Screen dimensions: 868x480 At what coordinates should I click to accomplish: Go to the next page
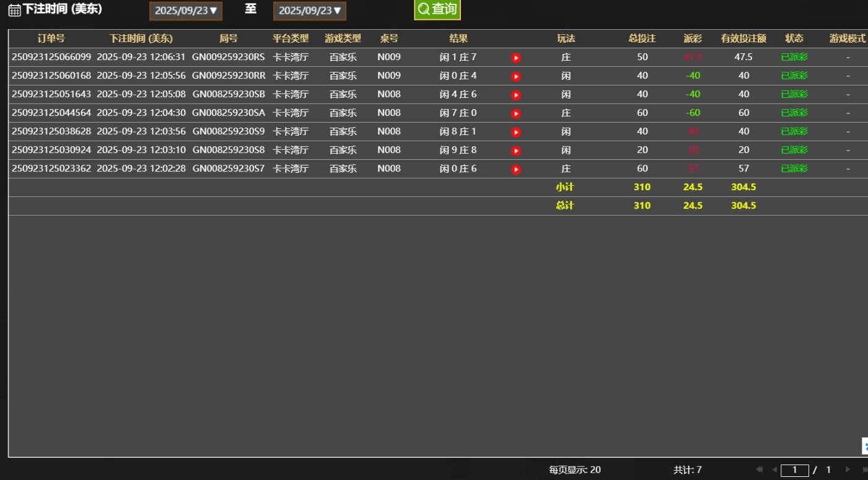tap(848, 469)
